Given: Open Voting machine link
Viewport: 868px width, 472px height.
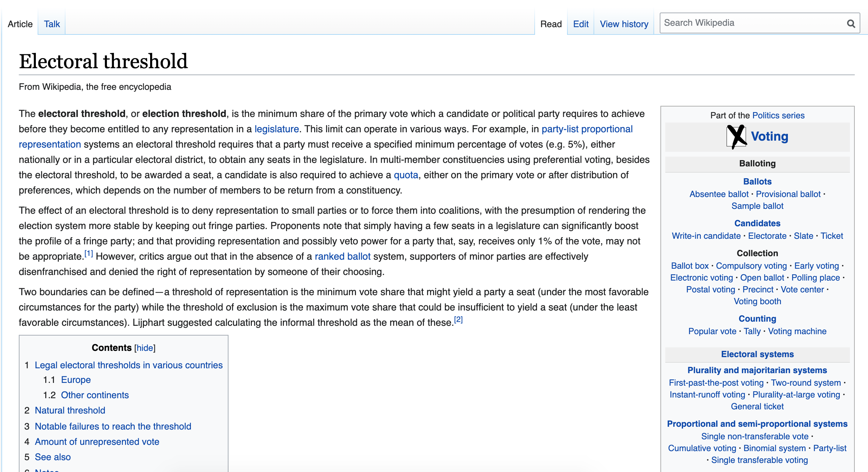Looking at the screenshot, I should [x=797, y=331].
